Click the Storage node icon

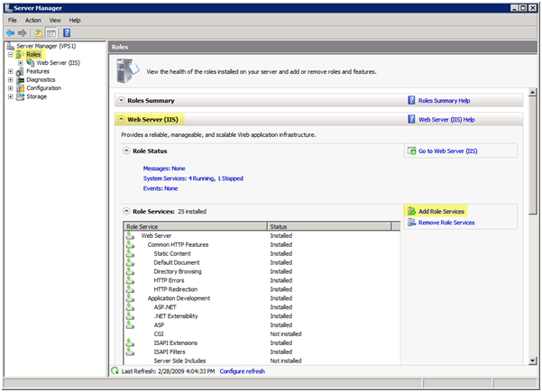pyautogui.click(x=21, y=96)
